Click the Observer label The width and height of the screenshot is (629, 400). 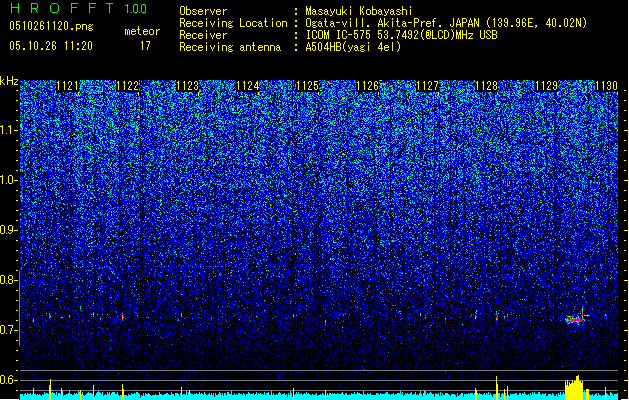pyautogui.click(x=203, y=11)
